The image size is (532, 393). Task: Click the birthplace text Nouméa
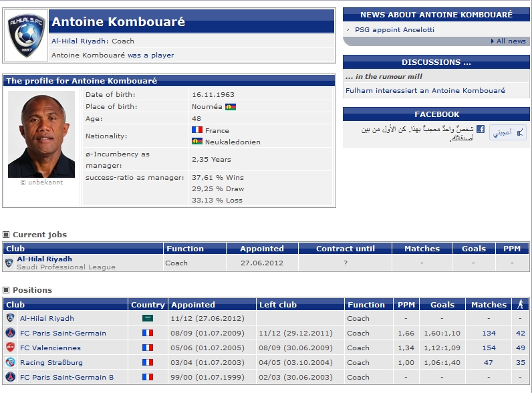pyautogui.click(x=207, y=106)
